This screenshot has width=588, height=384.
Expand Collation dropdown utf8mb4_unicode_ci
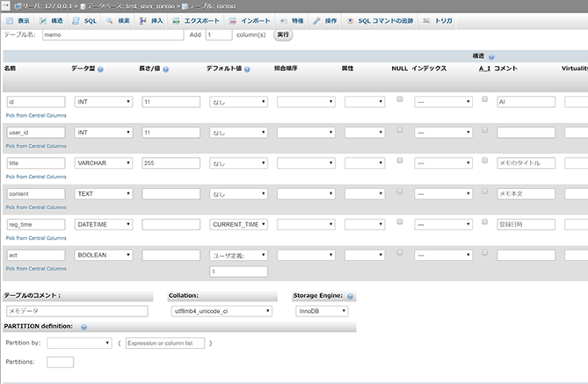221,311
